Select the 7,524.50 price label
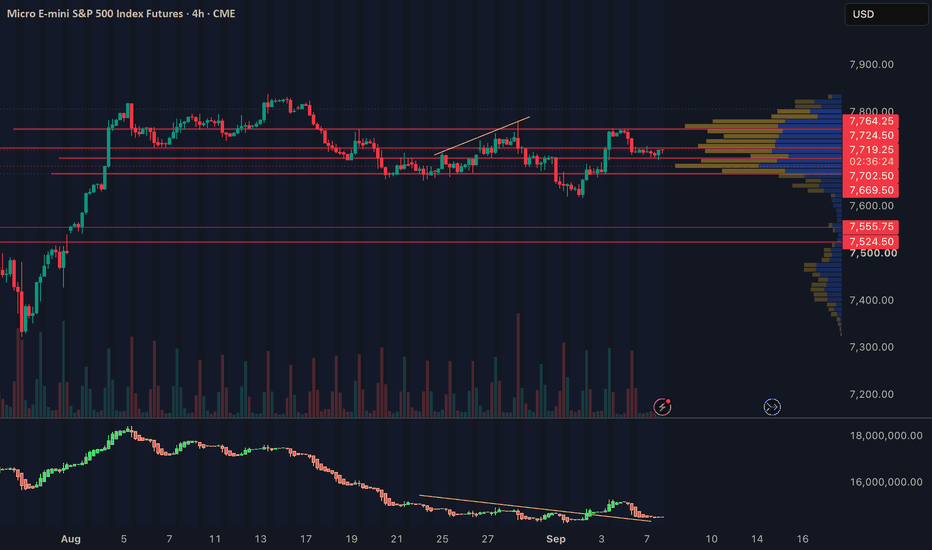932x550 pixels. tap(871, 241)
